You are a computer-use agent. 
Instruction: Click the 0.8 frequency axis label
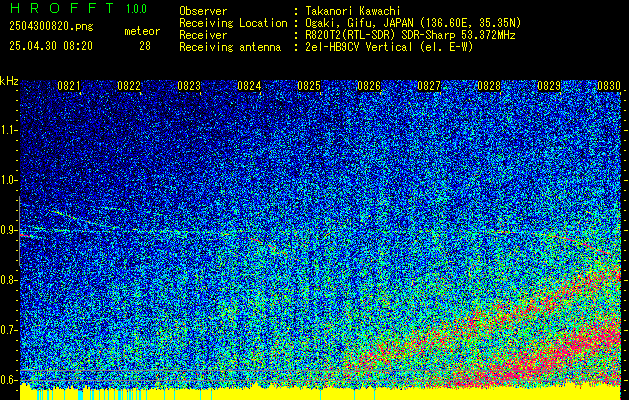8,280
